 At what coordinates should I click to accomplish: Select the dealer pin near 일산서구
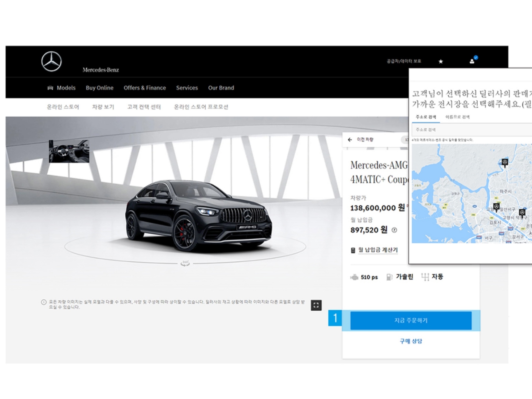coord(496,207)
